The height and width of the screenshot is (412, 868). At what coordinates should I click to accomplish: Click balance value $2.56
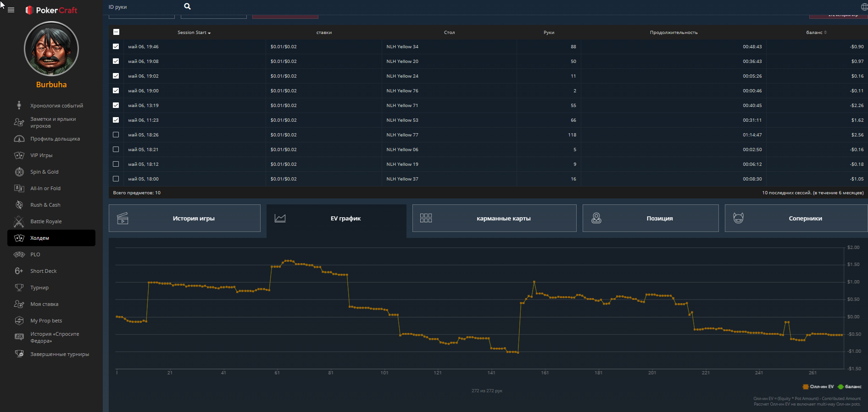pos(857,135)
